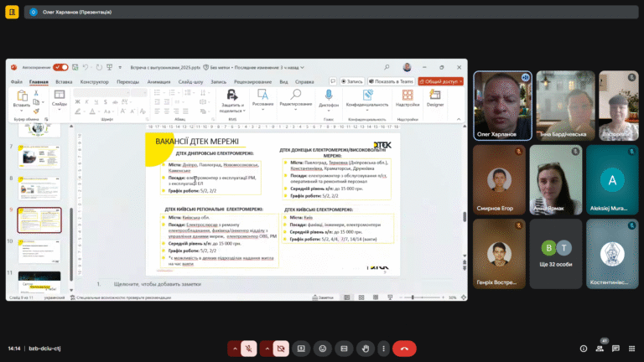
Task: Select slide 8 thumbnail
Action: coord(39,189)
